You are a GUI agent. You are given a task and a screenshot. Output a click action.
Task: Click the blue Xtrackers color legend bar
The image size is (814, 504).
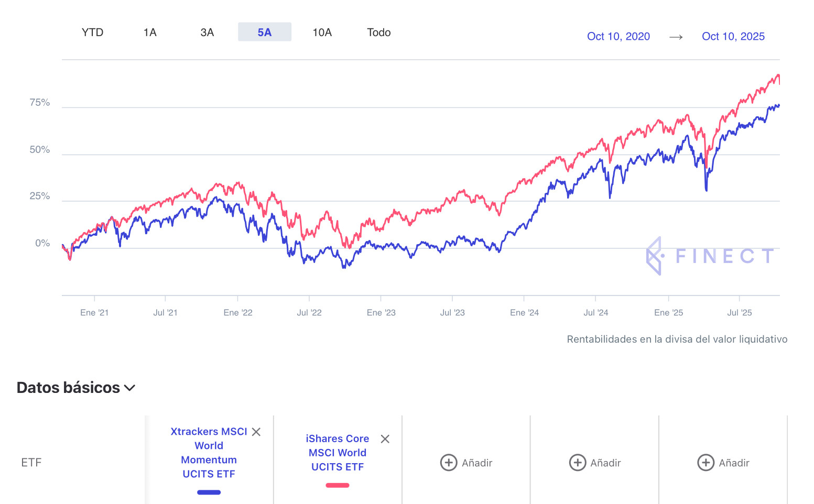coord(209,492)
